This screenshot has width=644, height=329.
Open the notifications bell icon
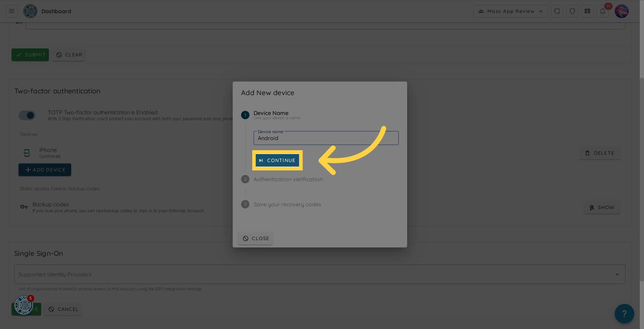[602, 11]
